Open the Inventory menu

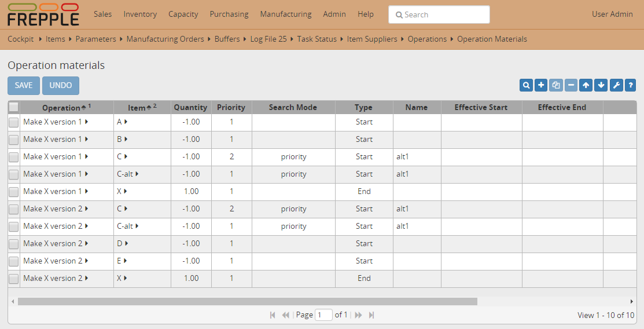[140, 14]
